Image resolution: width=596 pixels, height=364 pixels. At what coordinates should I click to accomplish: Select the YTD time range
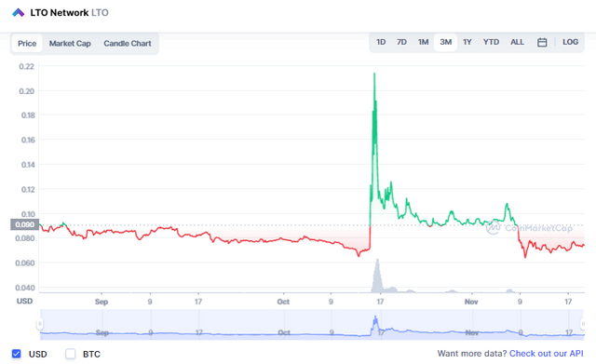491,42
